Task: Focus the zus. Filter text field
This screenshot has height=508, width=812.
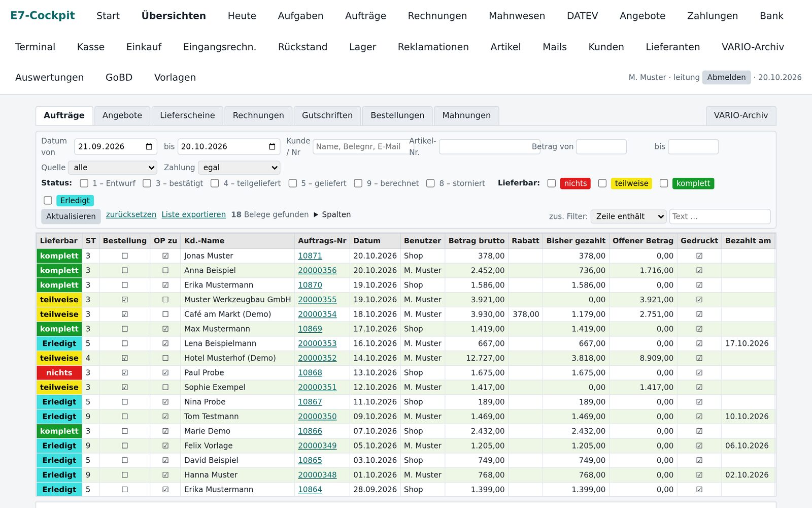Action: 720,216
